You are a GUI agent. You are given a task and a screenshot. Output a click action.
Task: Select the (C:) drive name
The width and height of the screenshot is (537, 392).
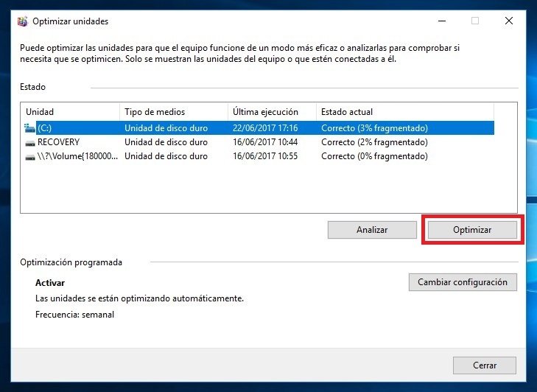44,128
